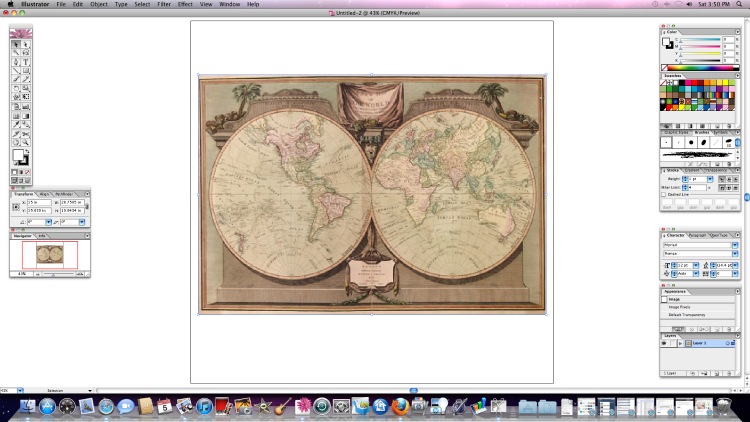
Task: Select the Mesh tool
Action: tap(16, 116)
